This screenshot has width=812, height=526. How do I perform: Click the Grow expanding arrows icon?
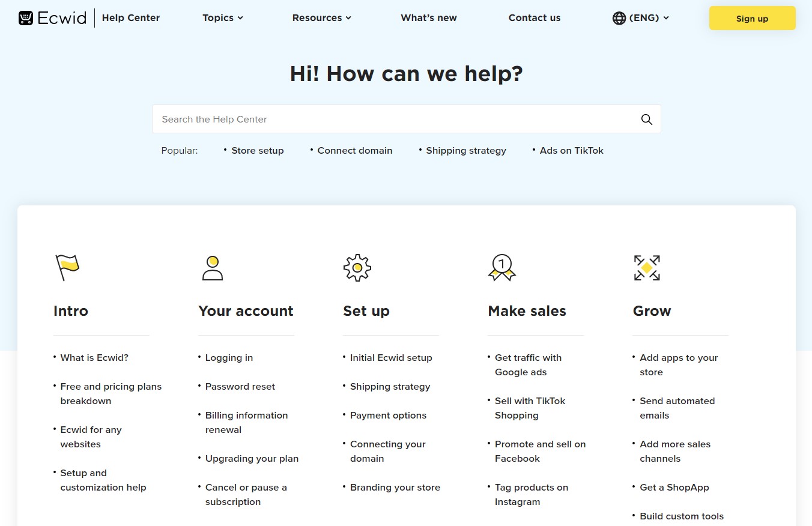pos(647,268)
